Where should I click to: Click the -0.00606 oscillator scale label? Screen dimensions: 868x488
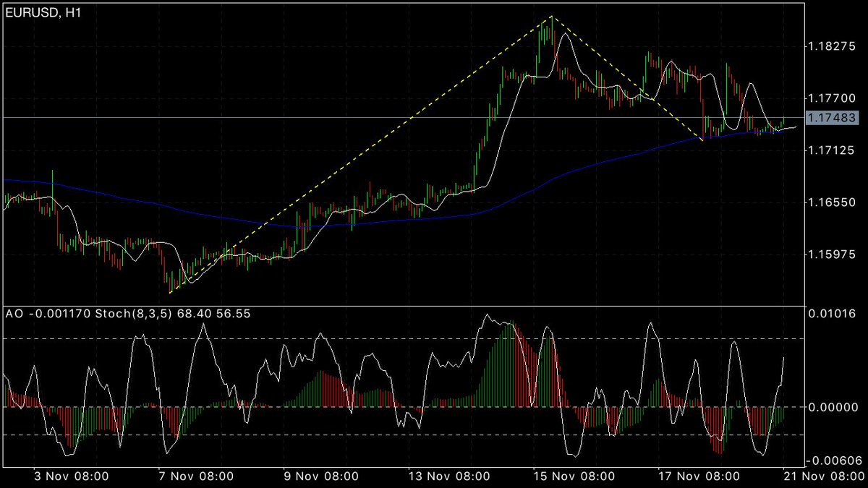(x=833, y=461)
